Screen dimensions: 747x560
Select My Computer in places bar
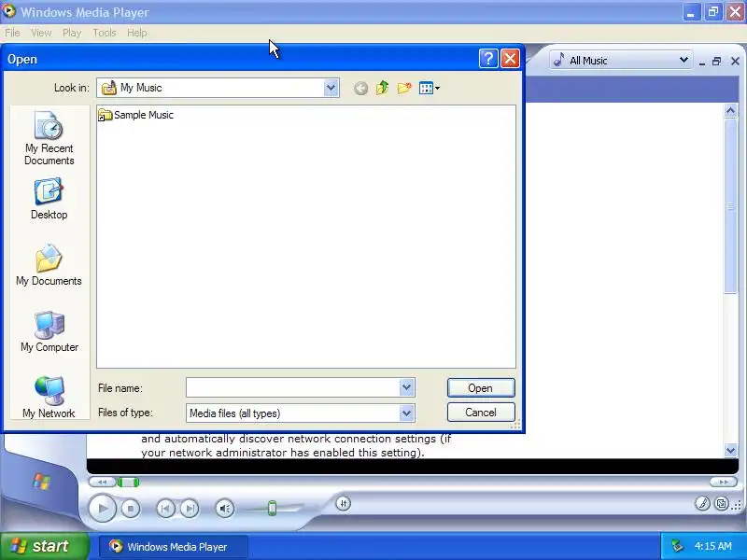click(x=49, y=332)
